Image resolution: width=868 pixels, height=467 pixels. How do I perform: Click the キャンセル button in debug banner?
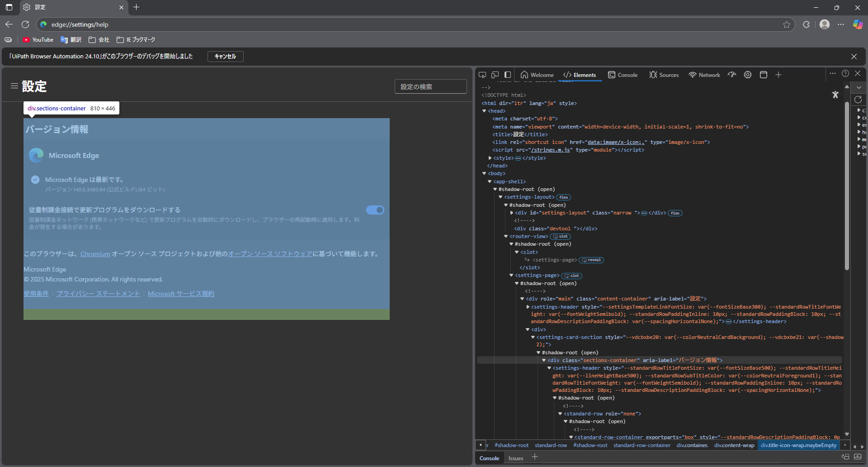point(225,57)
